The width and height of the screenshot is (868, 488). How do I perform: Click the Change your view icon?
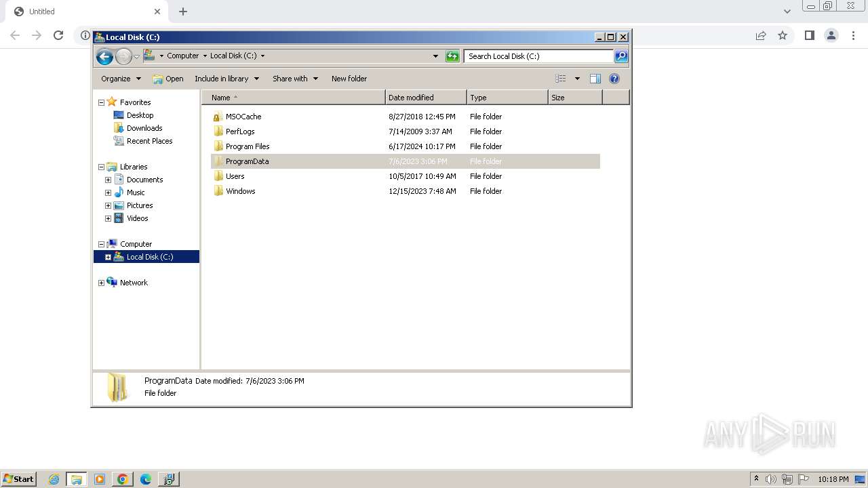coord(561,79)
